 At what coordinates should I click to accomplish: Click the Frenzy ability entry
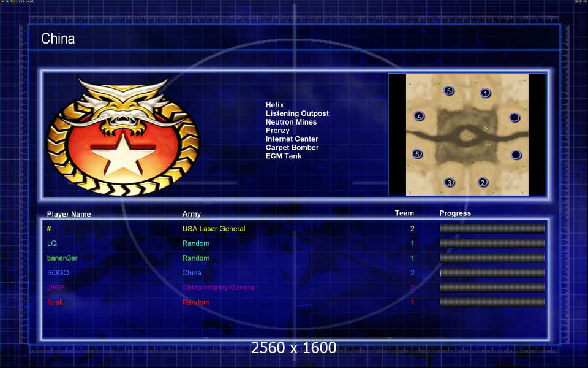click(277, 131)
